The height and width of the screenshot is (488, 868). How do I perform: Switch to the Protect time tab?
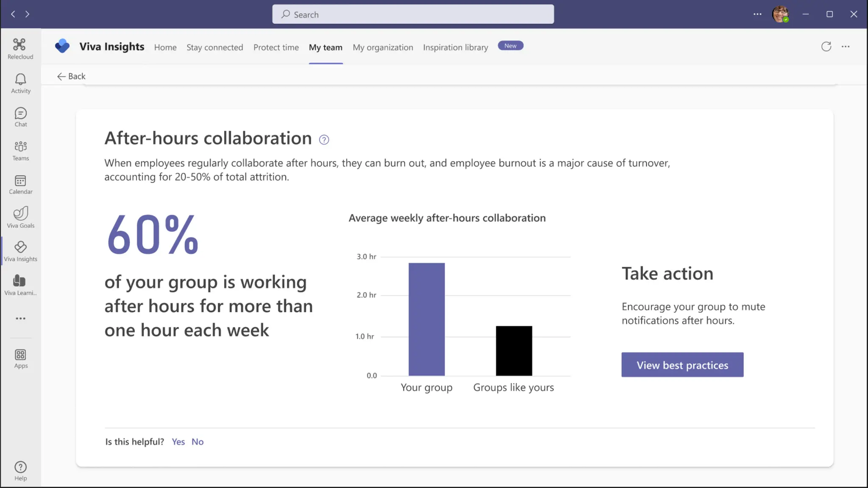[x=276, y=47]
